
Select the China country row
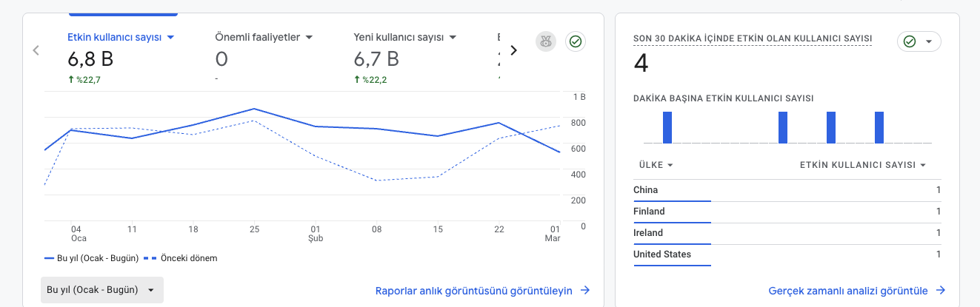pyautogui.click(x=787, y=190)
